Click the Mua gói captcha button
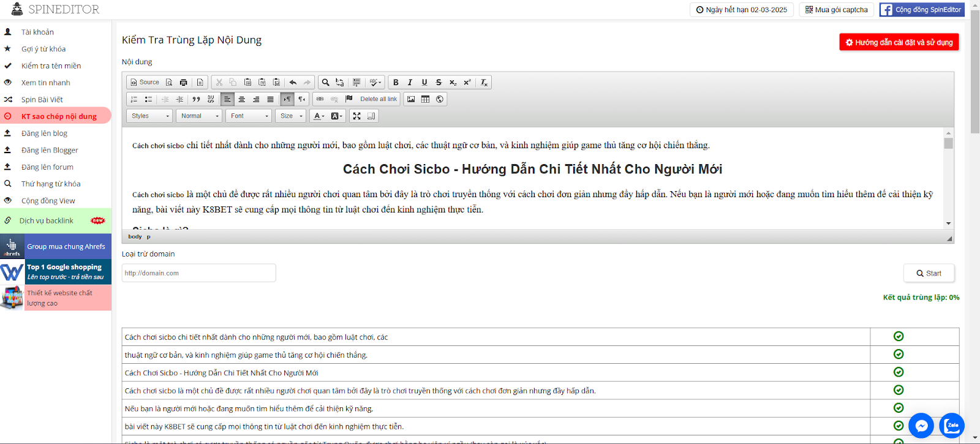This screenshot has width=980, height=444. point(836,10)
